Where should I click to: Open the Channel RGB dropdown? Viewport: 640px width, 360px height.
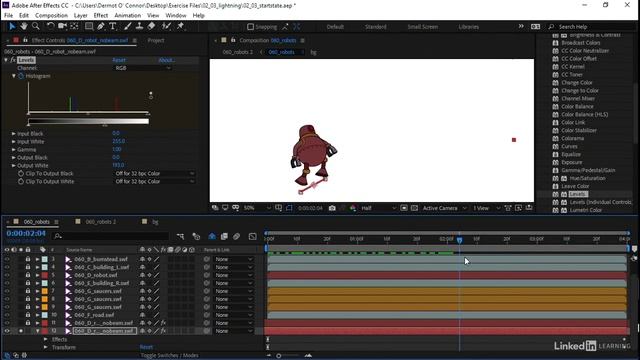[142, 68]
